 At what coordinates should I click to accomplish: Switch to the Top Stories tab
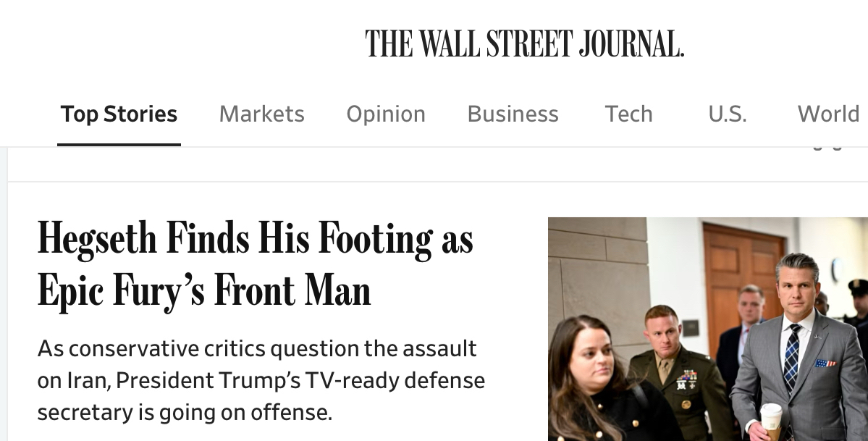(119, 114)
